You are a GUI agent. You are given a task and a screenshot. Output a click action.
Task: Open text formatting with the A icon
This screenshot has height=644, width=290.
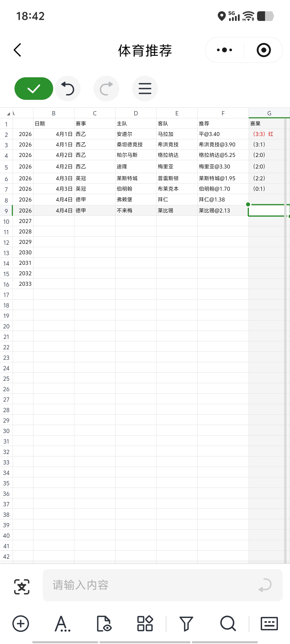(x=62, y=624)
